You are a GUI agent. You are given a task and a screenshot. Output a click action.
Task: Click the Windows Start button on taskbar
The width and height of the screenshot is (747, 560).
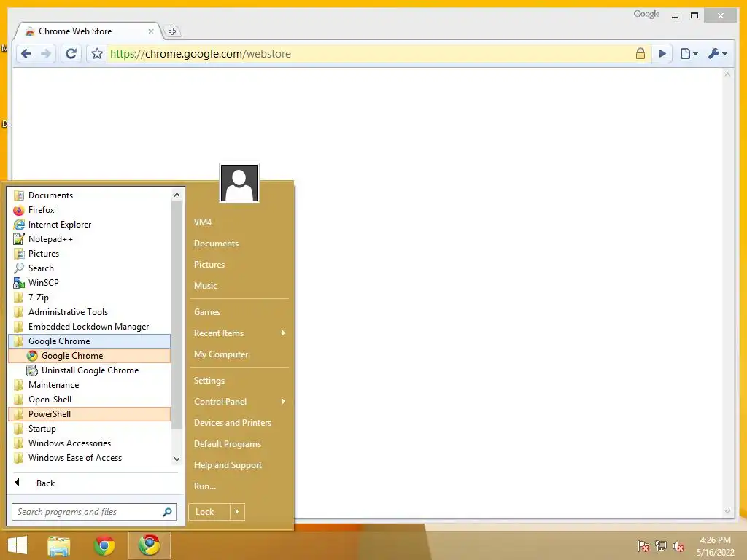18,545
